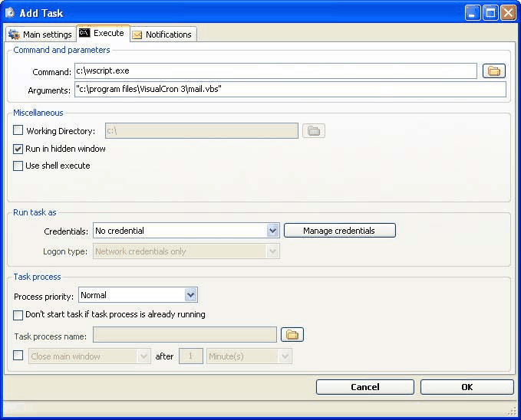521x420 pixels.
Task: Switch to the Main settings tab
Action: (40, 34)
